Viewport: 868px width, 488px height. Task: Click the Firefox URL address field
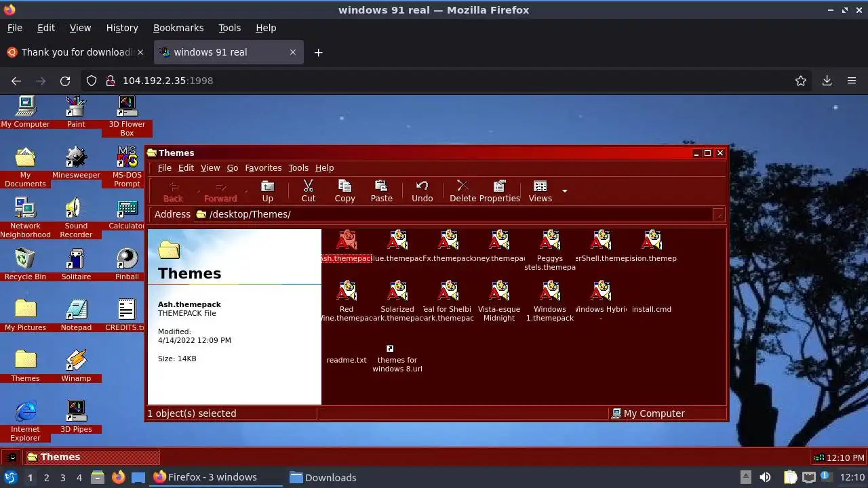tap(448, 81)
